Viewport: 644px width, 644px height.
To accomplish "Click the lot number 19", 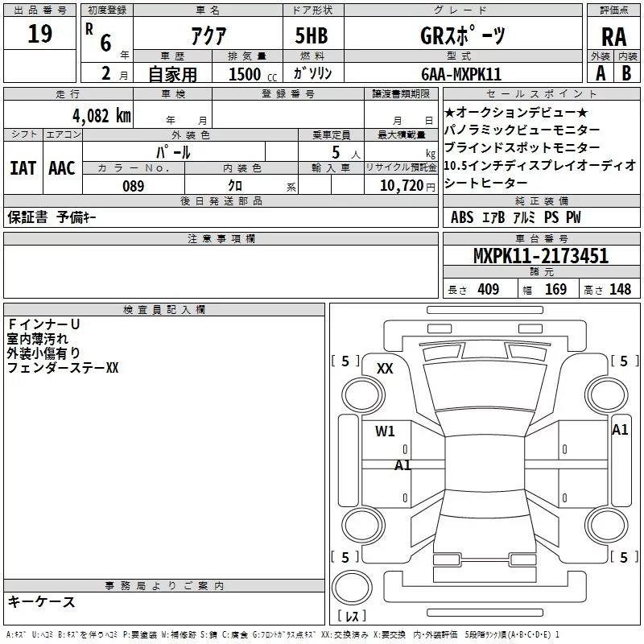I will [x=39, y=33].
